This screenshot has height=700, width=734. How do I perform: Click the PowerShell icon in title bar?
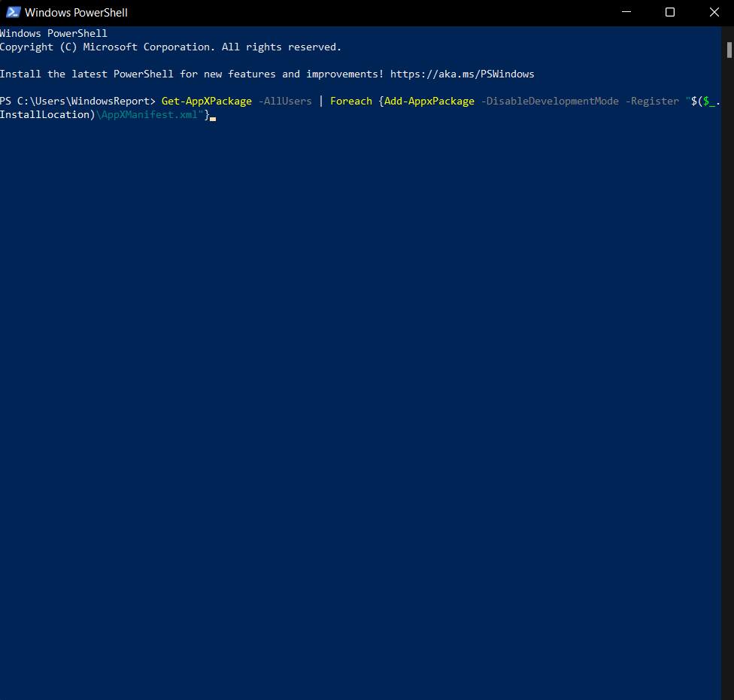point(13,12)
